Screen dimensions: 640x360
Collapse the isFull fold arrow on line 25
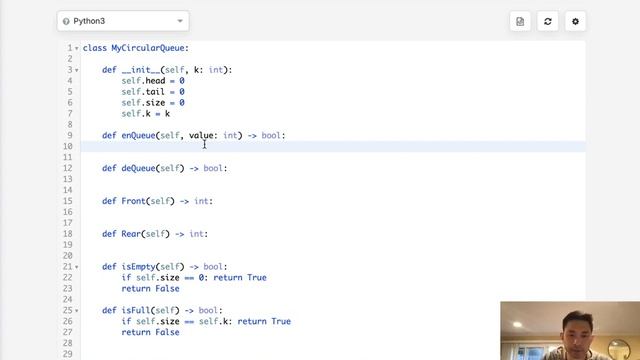[76, 311]
